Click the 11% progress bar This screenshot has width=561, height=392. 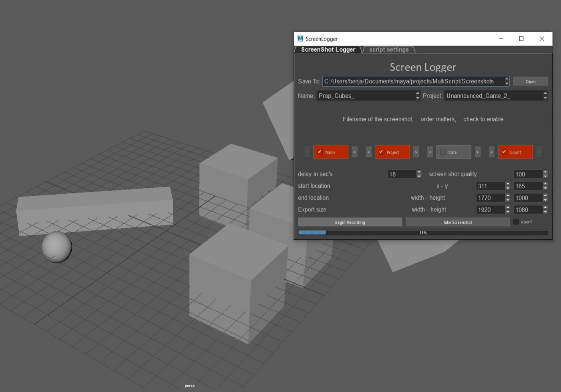(422, 231)
